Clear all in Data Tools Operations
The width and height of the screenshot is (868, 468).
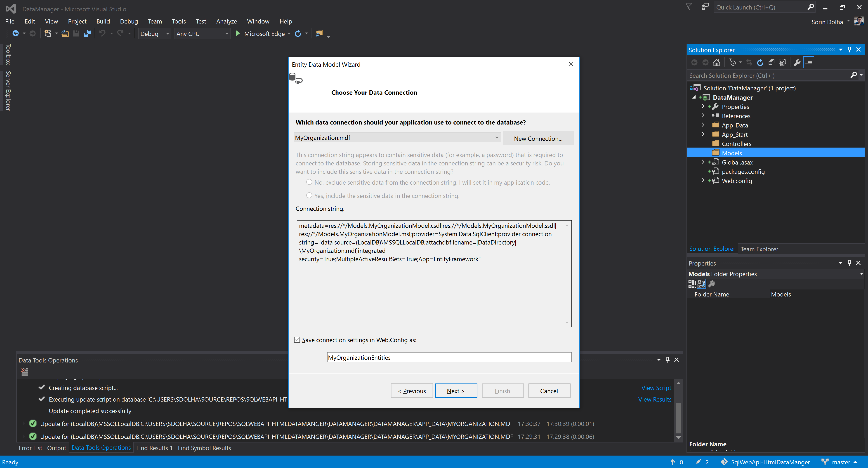[x=25, y=372]
